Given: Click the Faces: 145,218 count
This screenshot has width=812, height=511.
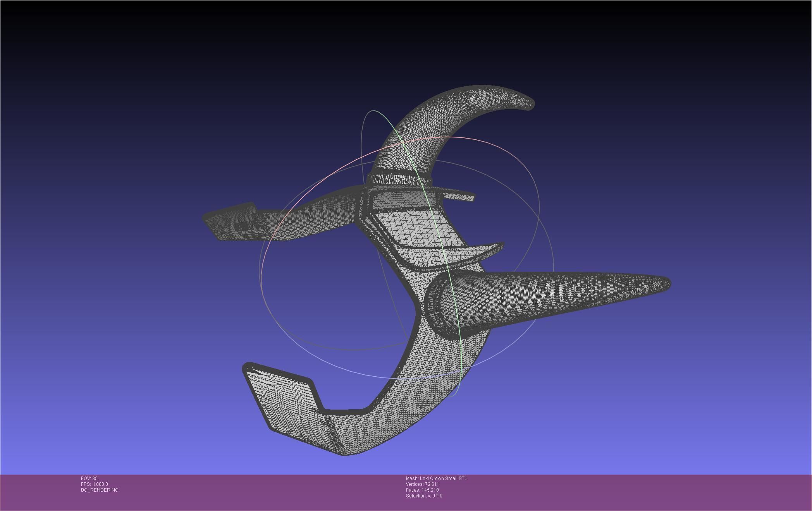Looking at the screenshot, I should tap(422, 490).
